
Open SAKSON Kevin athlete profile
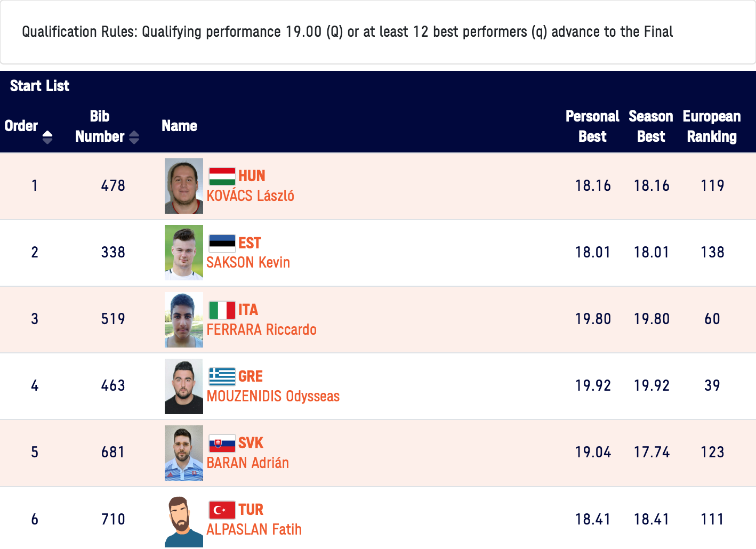coord(248,263)
